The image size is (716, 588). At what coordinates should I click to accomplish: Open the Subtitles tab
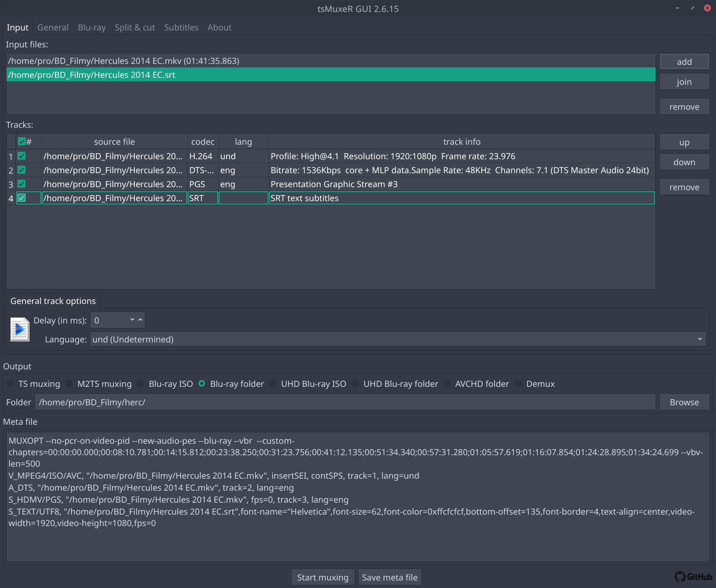pos(181,27)
